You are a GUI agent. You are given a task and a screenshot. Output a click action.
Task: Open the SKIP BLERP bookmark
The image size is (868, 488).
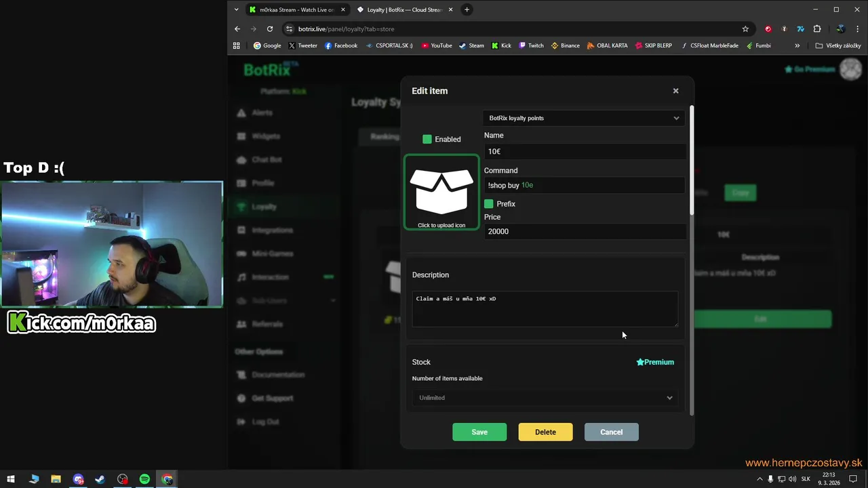click(654, 46)
